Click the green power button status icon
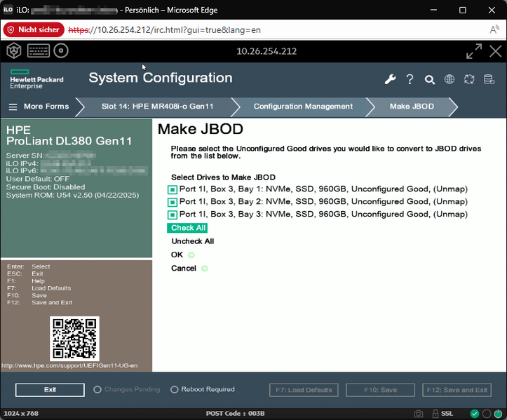507x420 pixels. coord(499,414)
